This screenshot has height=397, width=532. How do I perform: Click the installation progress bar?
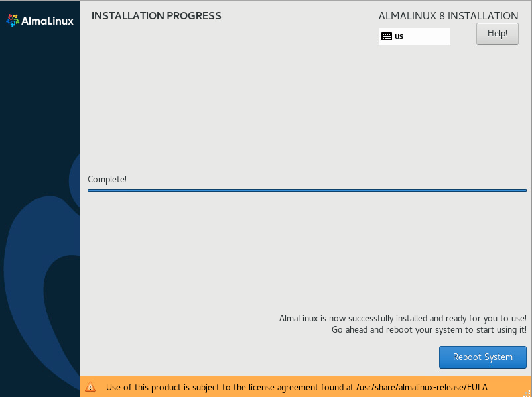pos(306,190)
